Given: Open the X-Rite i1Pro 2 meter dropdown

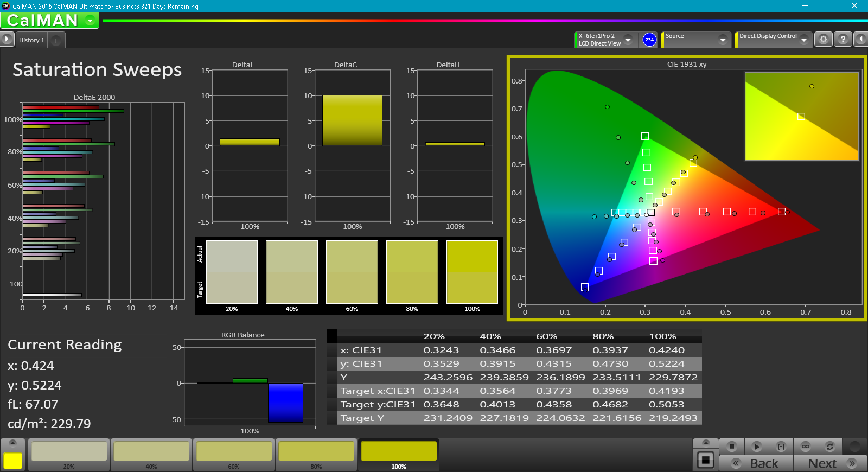Looking at the screenshot, I should point(628,40).
